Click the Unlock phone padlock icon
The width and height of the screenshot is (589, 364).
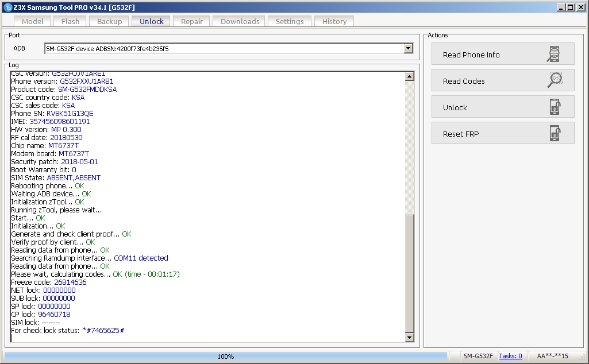click(x=555, y=107)
